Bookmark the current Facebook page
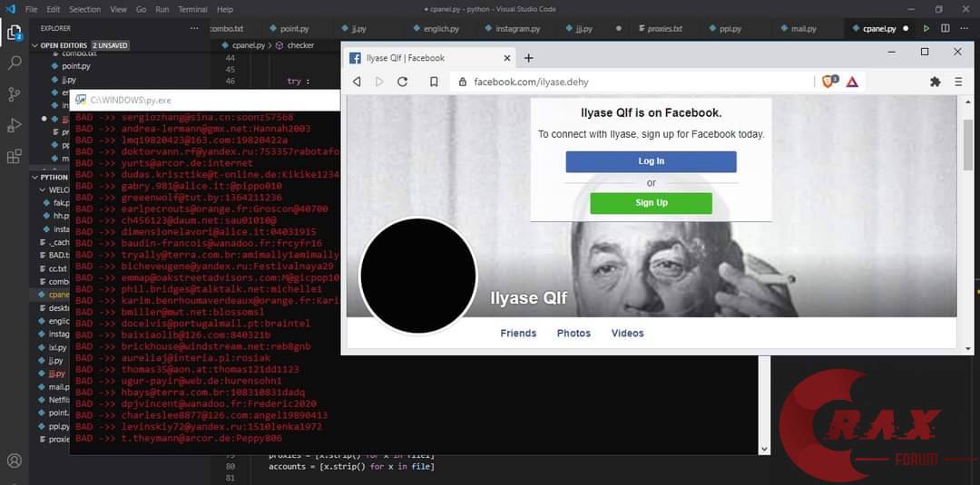 pyautogui.click(x=434, y=82)
